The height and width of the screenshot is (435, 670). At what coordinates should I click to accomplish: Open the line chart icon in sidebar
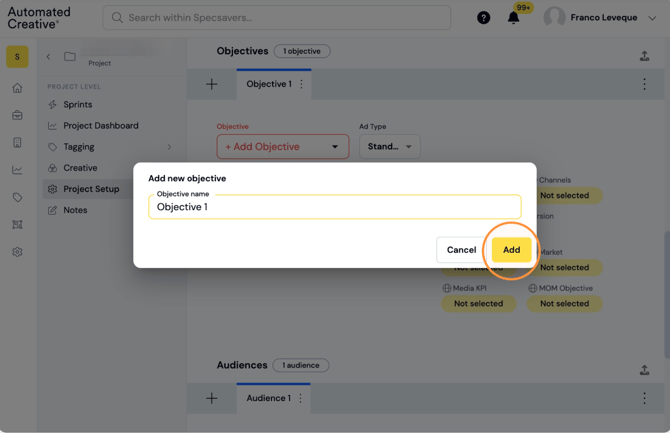click(17, 170)
